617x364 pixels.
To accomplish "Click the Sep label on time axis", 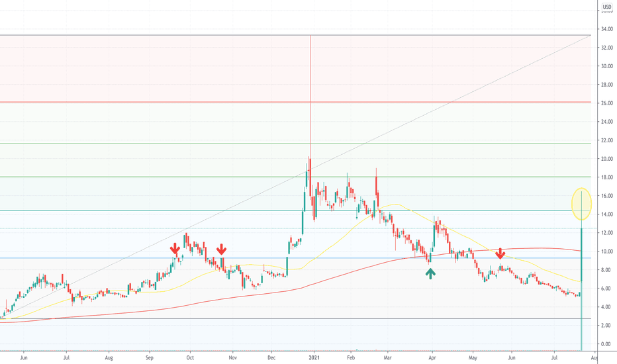I will click(150, 357).
